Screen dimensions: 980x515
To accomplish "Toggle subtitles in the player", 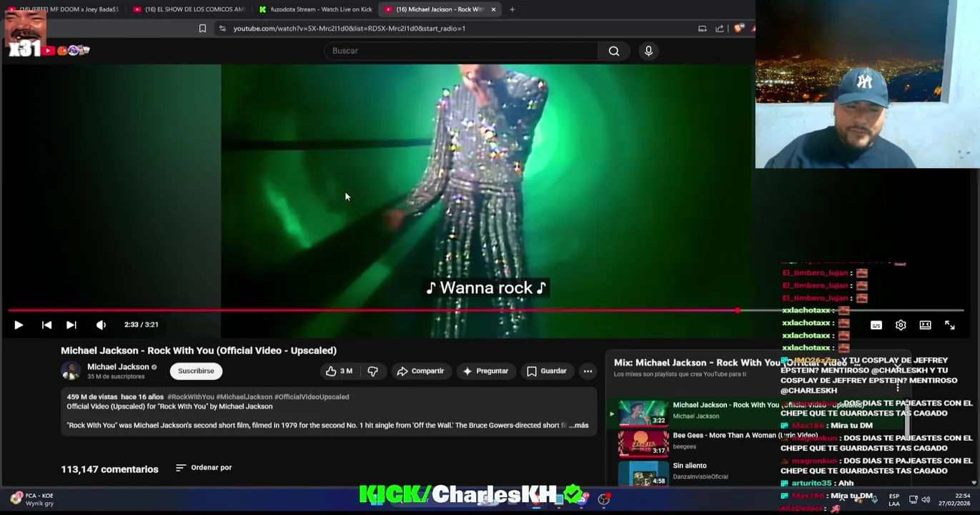I will 876,325.
